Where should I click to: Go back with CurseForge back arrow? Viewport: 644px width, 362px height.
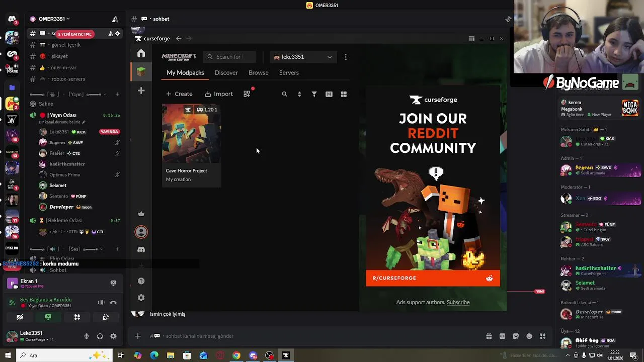point(179,39)
